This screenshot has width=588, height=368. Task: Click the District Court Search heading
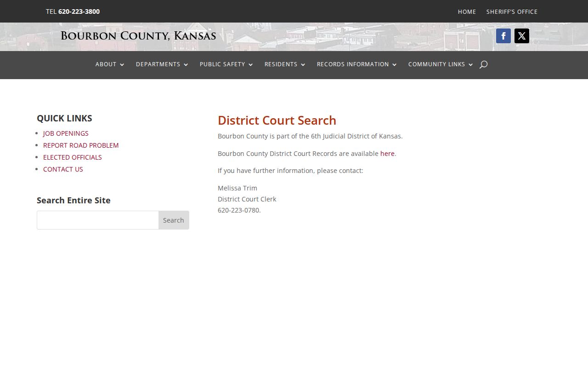click(277, 121)
